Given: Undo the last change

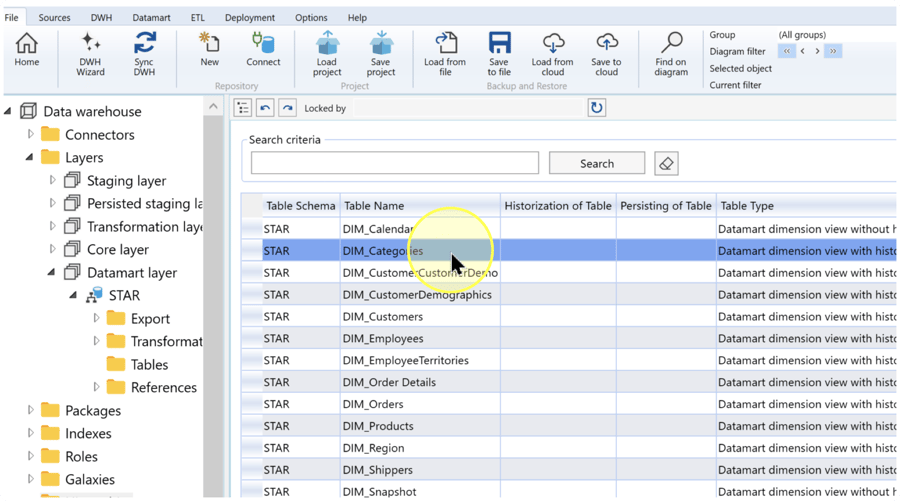Looking at the screenshot, I should (x=265, y=108).
